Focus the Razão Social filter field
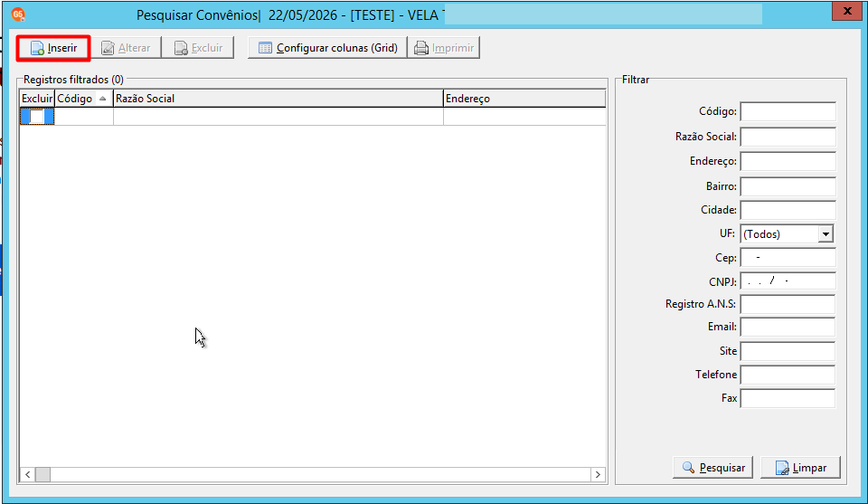 click(x=788, y=137)
